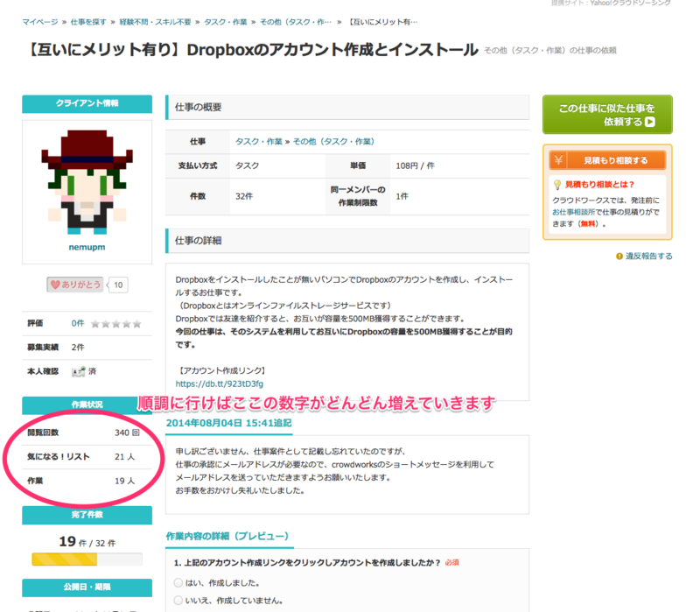This screenshot has width=700, height=612.
Task: Open the 0件 evaluation link
Action: click(78, 323)
